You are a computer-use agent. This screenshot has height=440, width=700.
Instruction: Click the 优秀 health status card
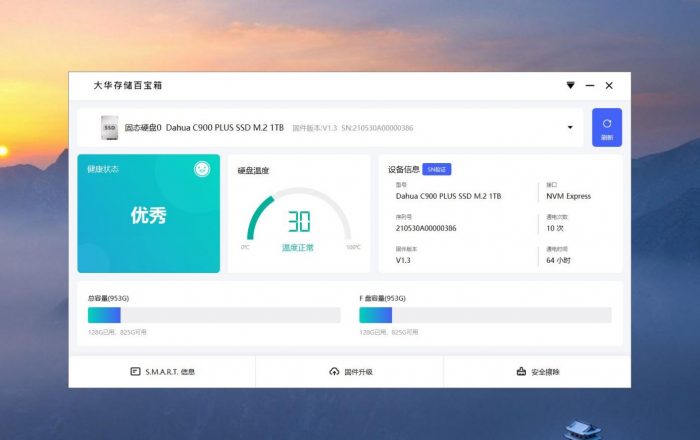(x=148, y=214)
